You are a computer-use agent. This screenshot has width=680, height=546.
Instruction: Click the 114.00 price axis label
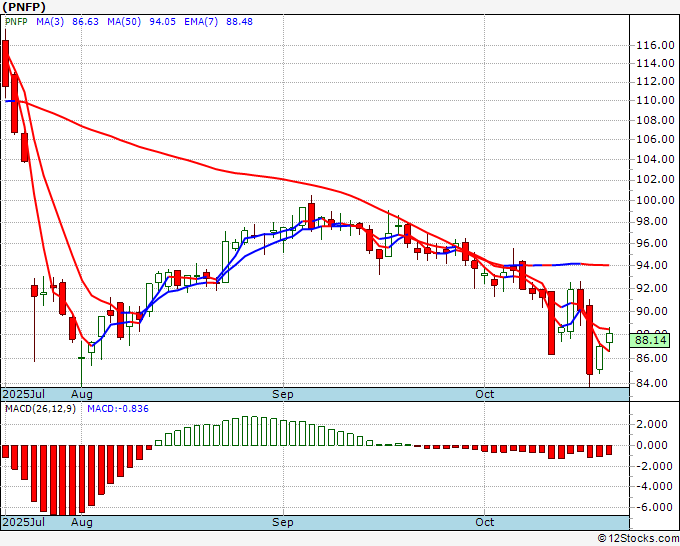[x=655, y=63]
